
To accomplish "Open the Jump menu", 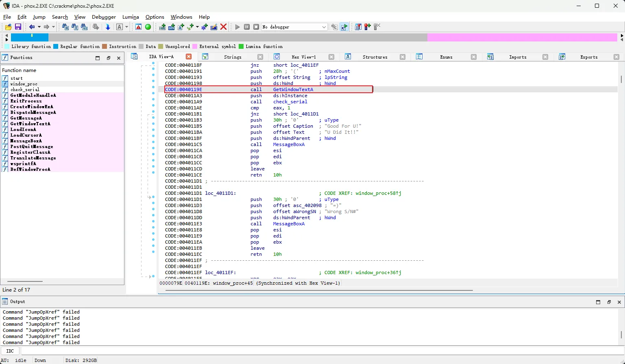I will [39, 17].
